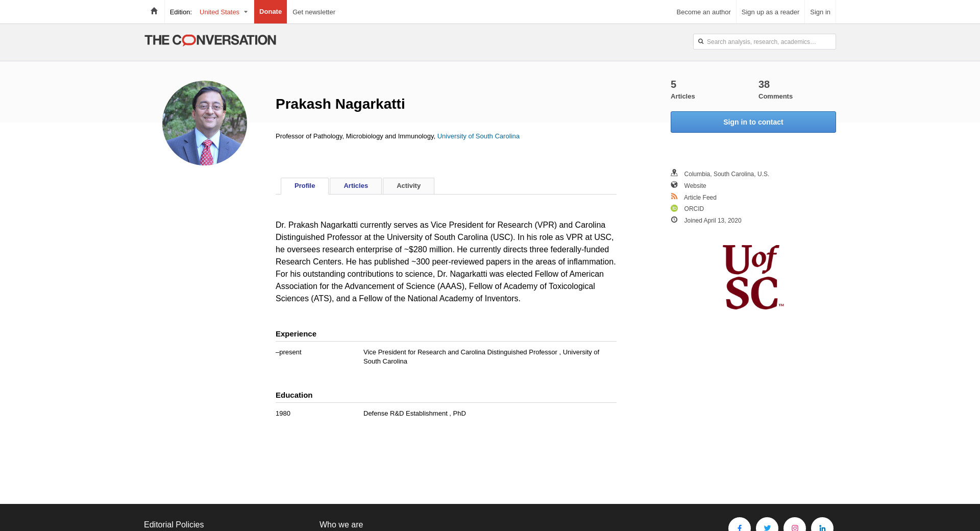Open the LinkedIn social icon

822,528
